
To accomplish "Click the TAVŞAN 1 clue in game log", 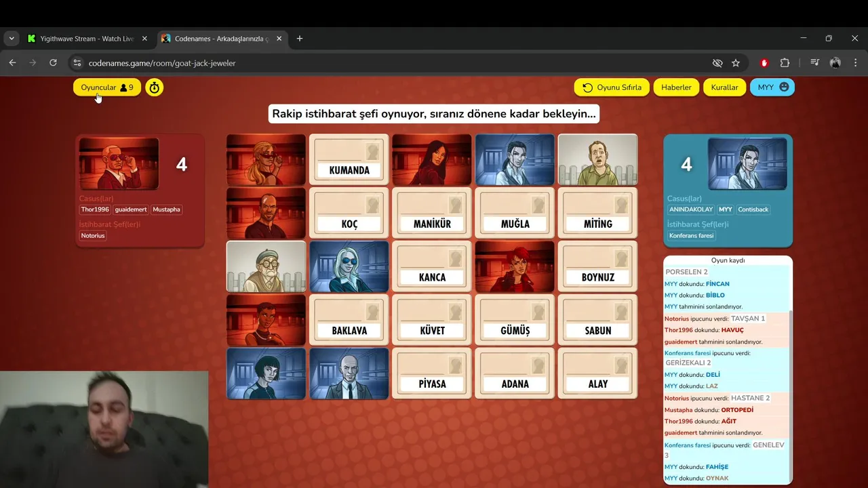I will [x=748, y=319].
